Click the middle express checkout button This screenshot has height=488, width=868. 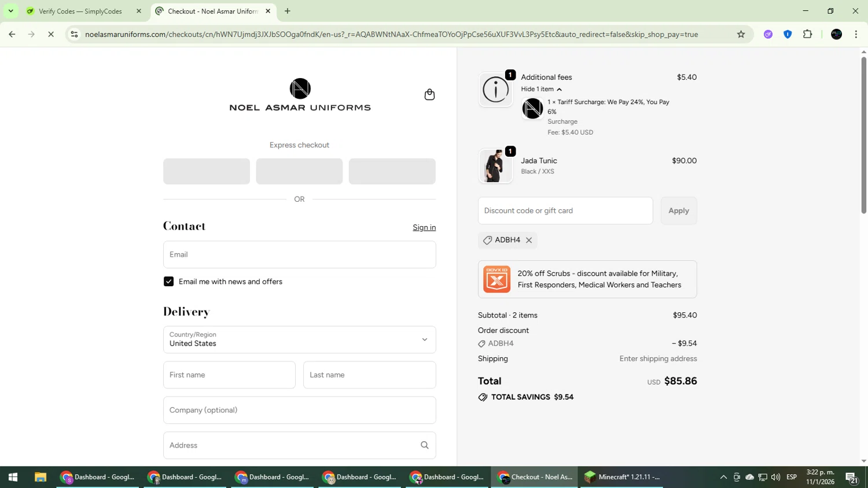tap(299, 171)
